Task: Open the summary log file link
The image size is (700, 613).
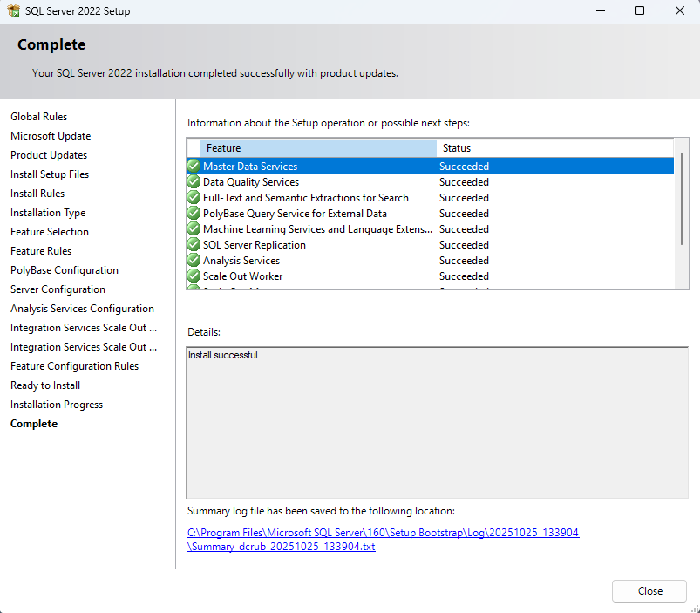Action: click(x=383, y=540)
